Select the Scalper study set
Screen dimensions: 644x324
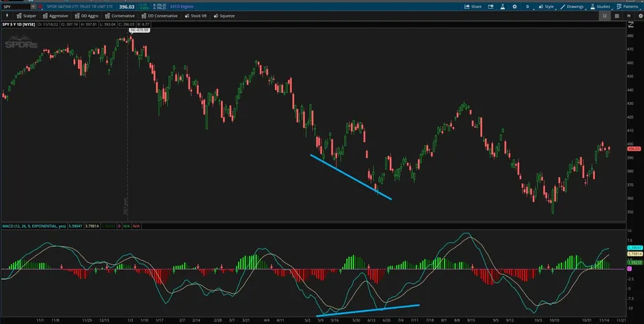pos(26,16)
